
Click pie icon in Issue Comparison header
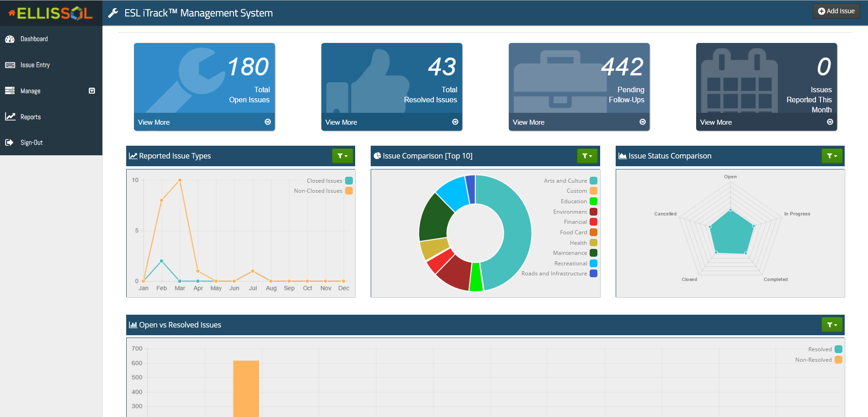tap(377, 156)
